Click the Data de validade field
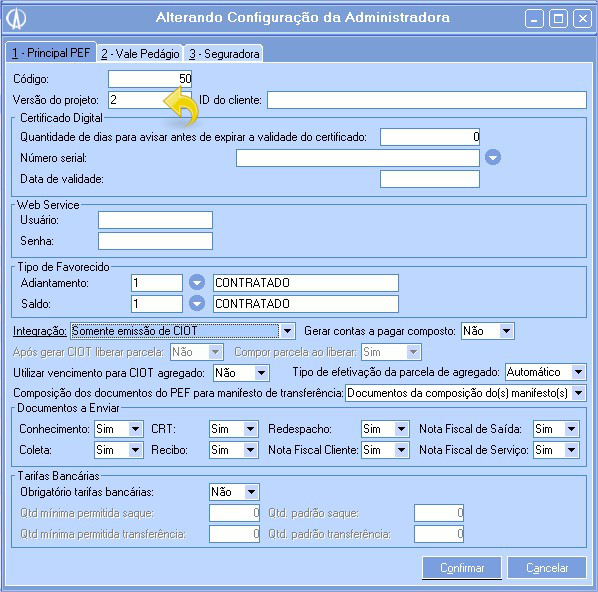 430,179
